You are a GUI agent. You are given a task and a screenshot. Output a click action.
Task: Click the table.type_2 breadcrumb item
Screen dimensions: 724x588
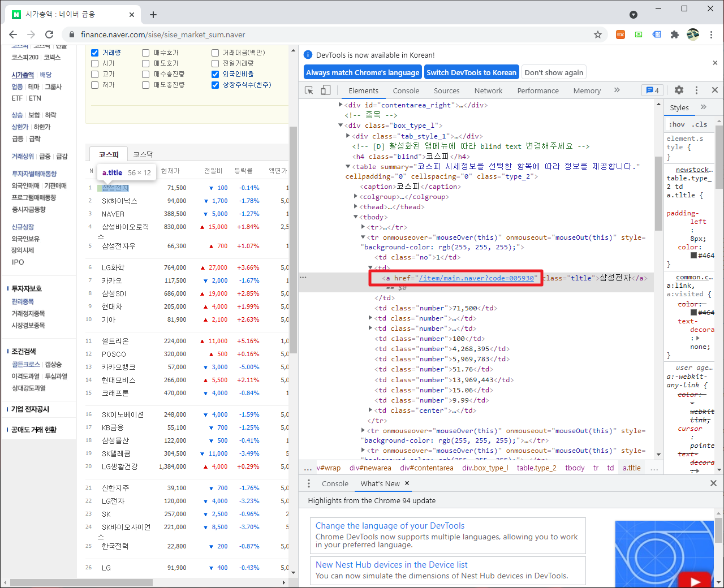[x=537, y=468]
